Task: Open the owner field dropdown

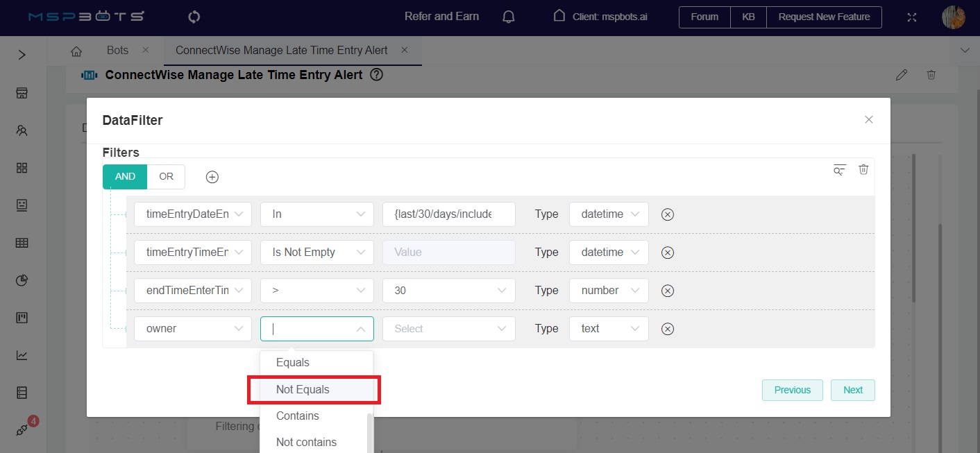Action: (192, 329)
